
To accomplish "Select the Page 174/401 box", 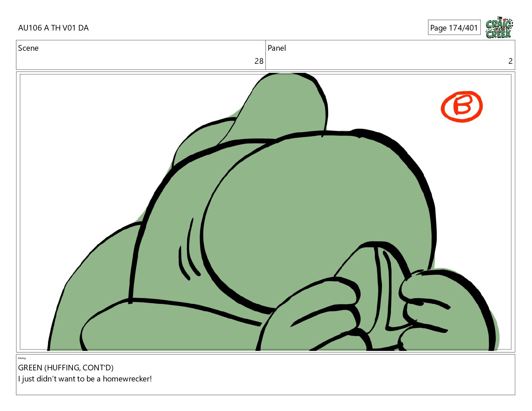I will [x=454, y=28].
